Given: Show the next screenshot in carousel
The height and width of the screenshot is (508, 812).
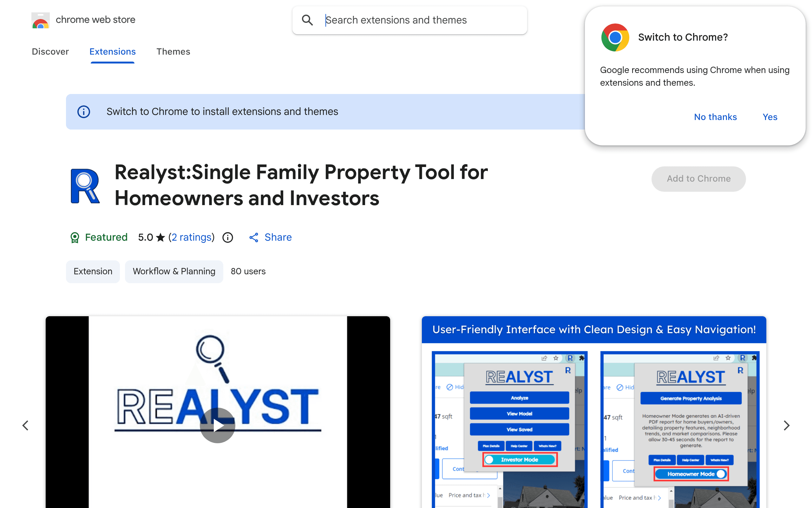Looking at the screenshot, I should [787, 425].
